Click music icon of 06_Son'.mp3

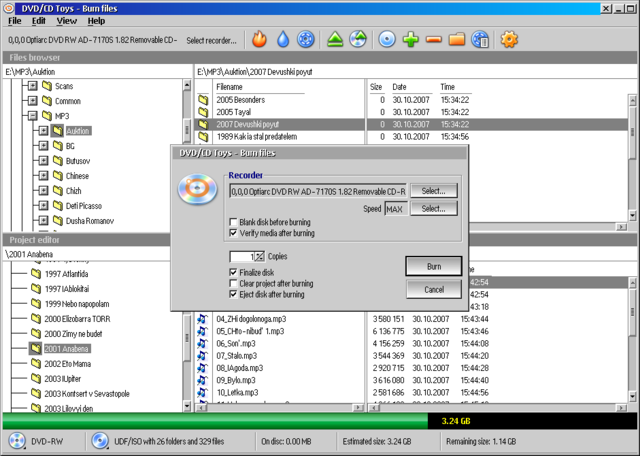[x=202, y=343]
